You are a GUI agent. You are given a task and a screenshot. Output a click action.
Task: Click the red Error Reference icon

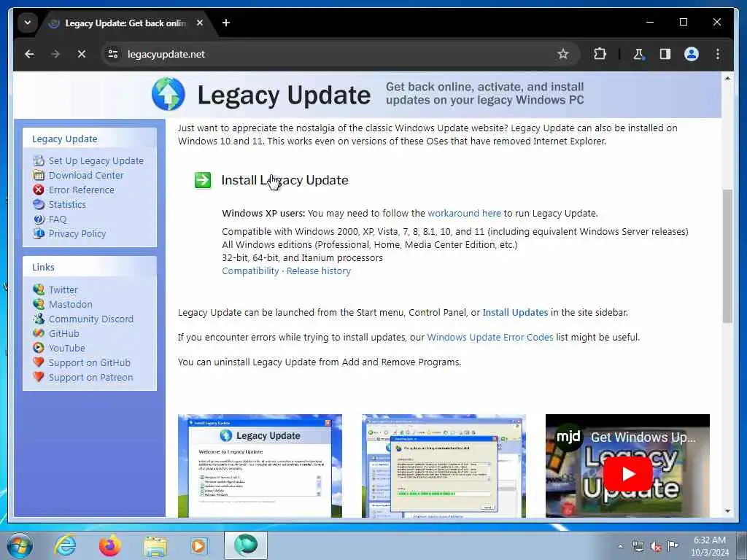39,190
